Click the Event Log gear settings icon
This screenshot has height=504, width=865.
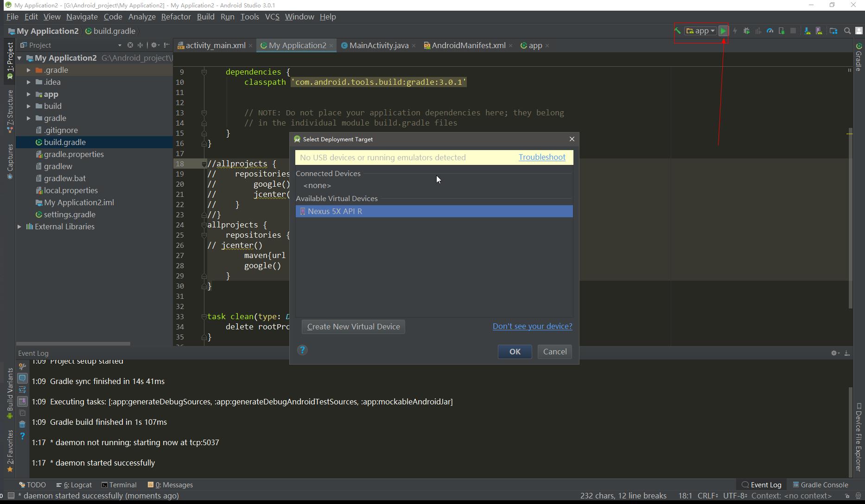click(835, 353)
